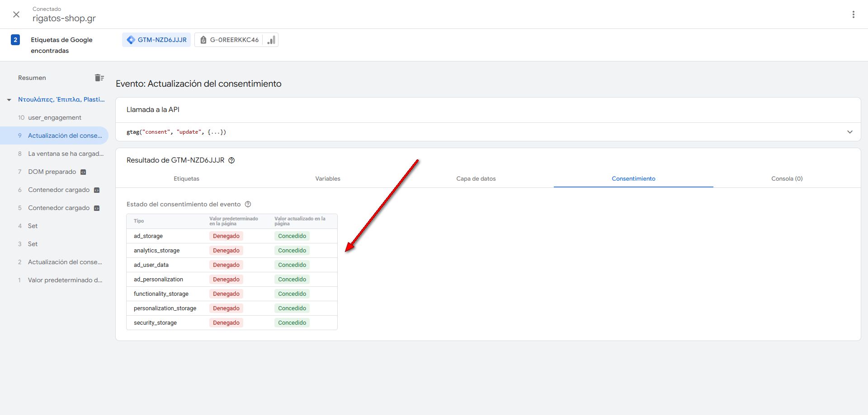
Task: Click the rigatos-shop.gr connected domain title
Action: (64, 19)
